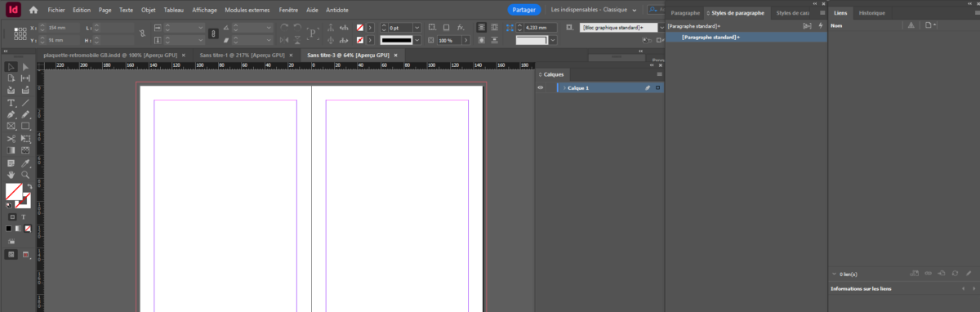Open the Edition menu
Screen dimensions: 980x312
[x=82, y=10]
